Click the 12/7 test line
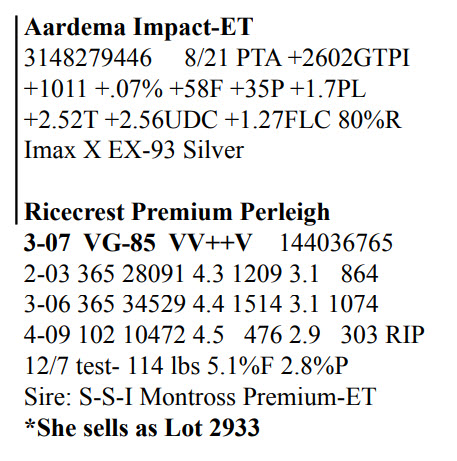This screenshot has height=461, width=457. [186, 366]
